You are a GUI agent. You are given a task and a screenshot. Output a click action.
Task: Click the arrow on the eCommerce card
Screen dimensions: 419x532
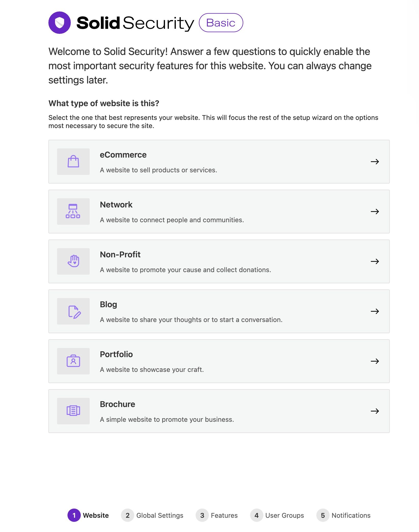click(x=375, y=162)
